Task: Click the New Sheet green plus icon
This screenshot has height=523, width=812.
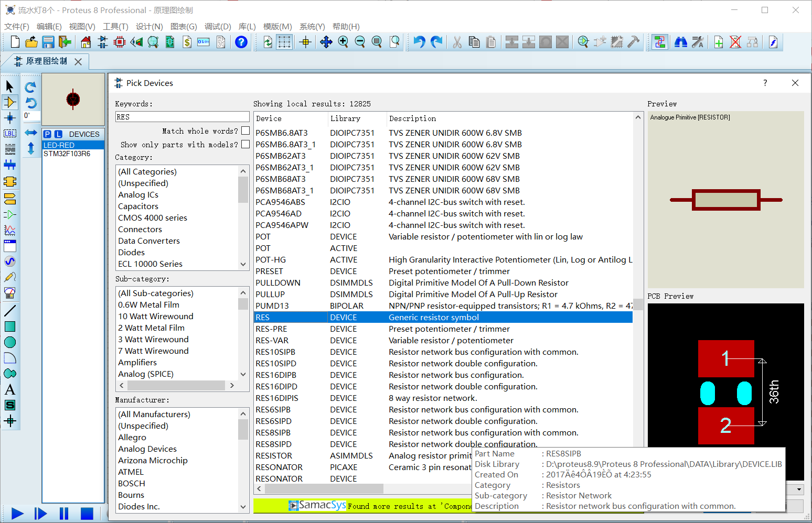Action: (719, 42)
